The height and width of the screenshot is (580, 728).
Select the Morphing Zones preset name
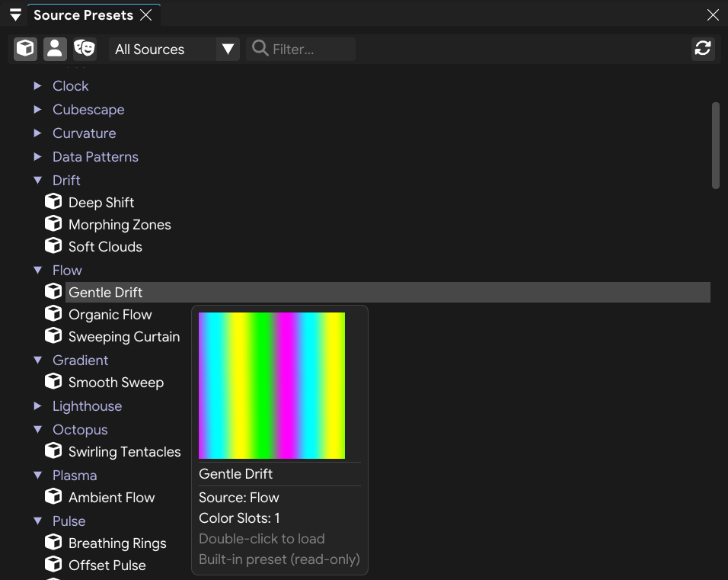(120, 225)
